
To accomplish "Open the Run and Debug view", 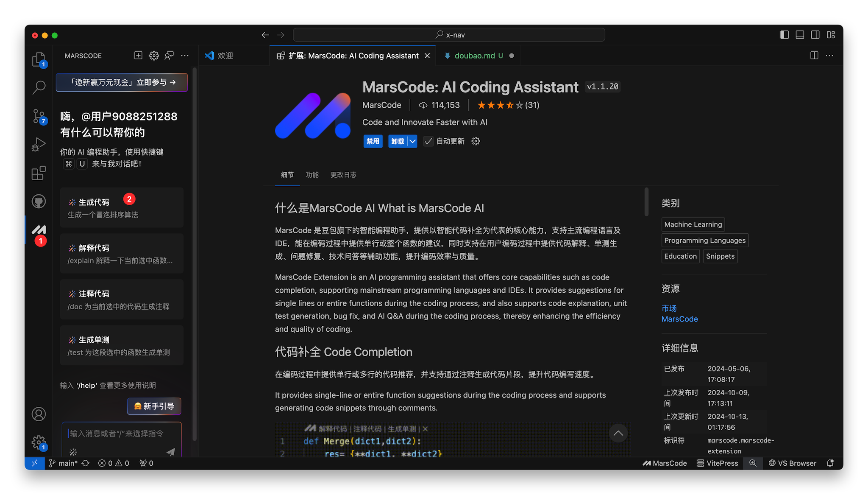I will (39, 144).
